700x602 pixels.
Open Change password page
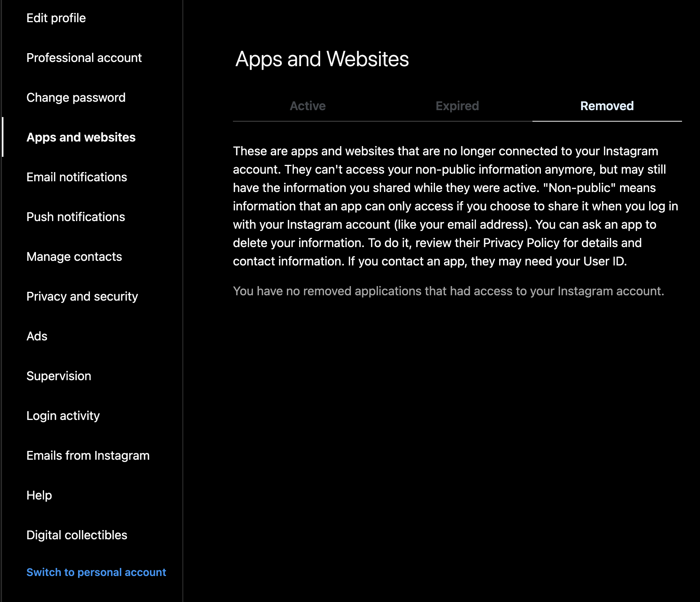76,98
